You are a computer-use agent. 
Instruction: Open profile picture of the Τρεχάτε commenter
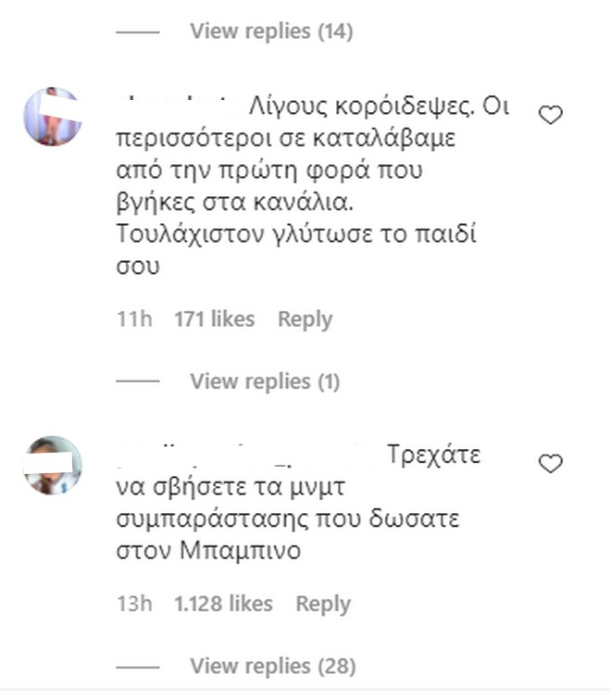point(52,465)
